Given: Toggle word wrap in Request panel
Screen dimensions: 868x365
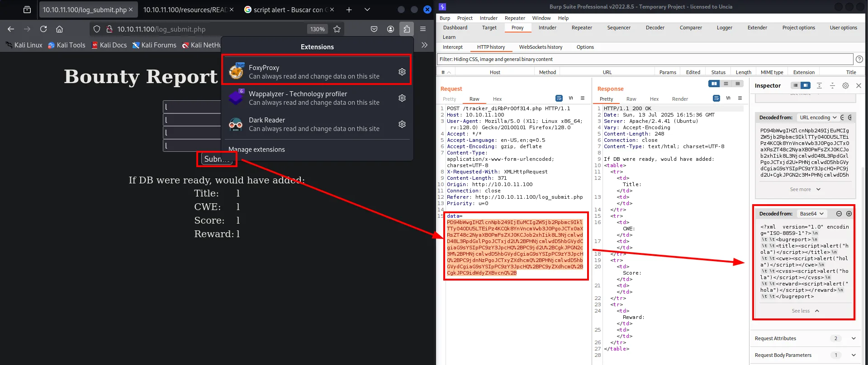Looking at the screenshot, I should click(x=559, y=98).
